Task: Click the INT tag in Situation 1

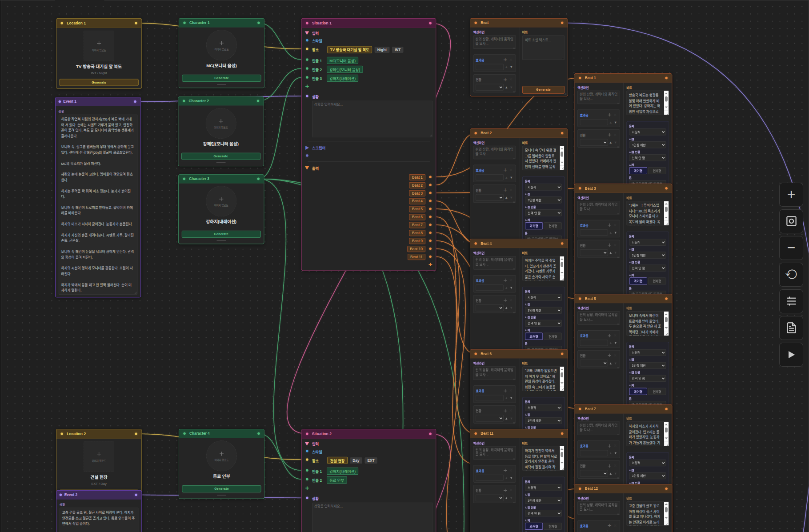Action: point(397,50)
